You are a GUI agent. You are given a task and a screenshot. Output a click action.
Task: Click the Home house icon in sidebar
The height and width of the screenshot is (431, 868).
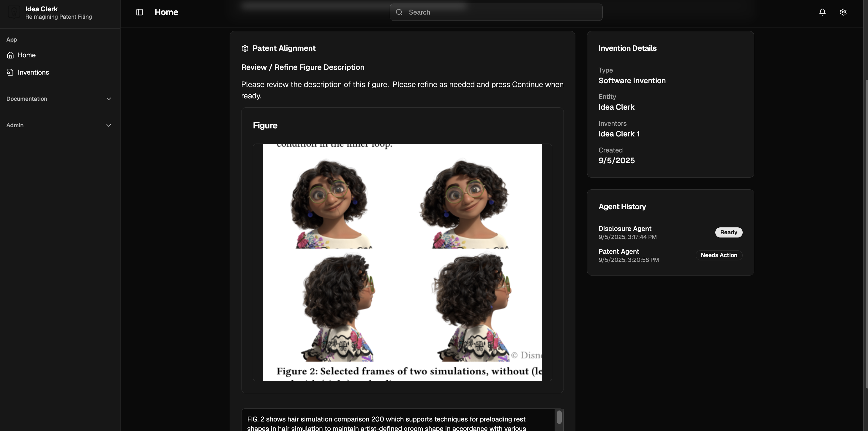click(10, 55)
